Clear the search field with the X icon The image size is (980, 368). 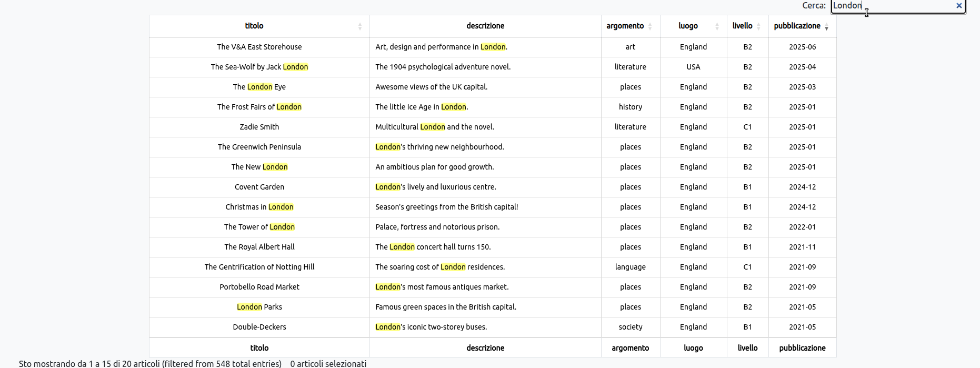tap(959, 6)
